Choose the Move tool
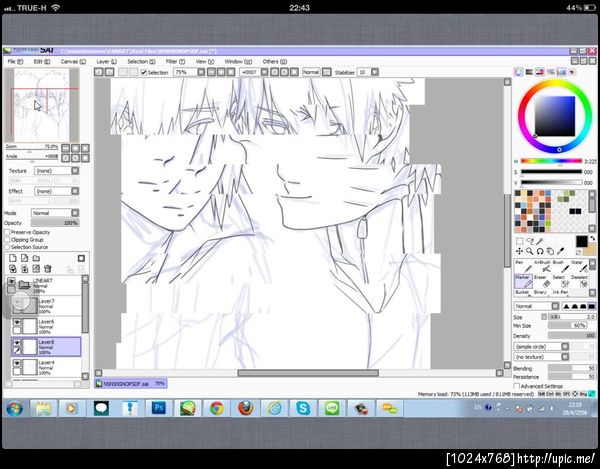This screenshot has width=600, height=469. [519, 251]
